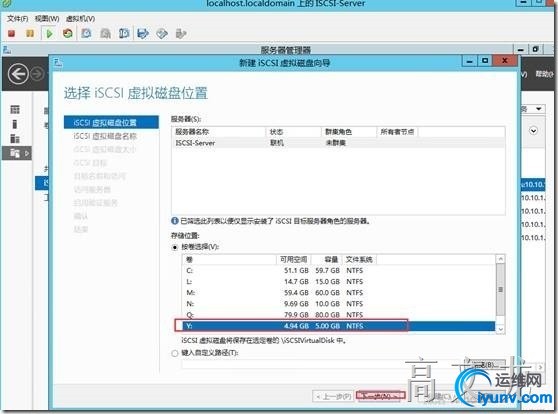Click the wizard title bar system icon
This screenshot has width=558, height=414.
[58, 63]
